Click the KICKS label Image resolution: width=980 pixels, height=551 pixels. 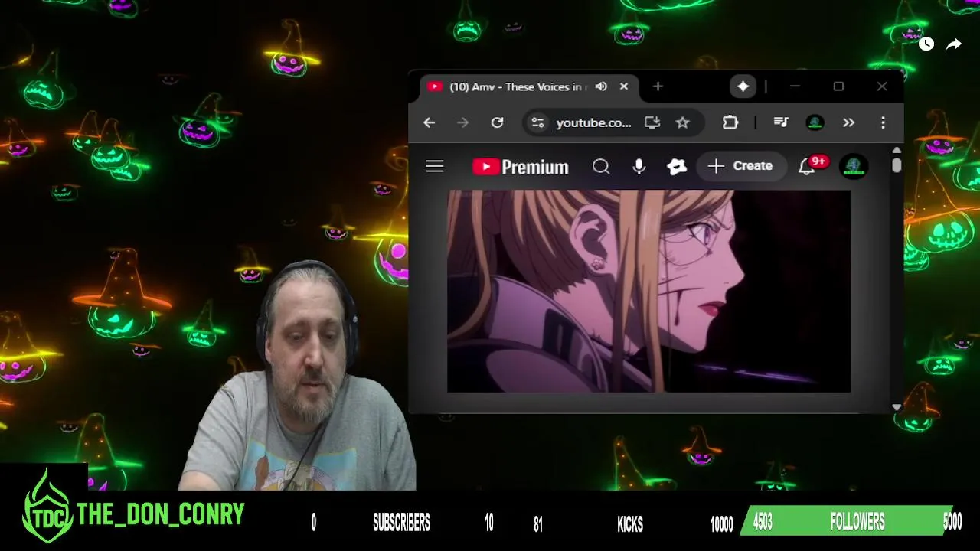point(630,524)
